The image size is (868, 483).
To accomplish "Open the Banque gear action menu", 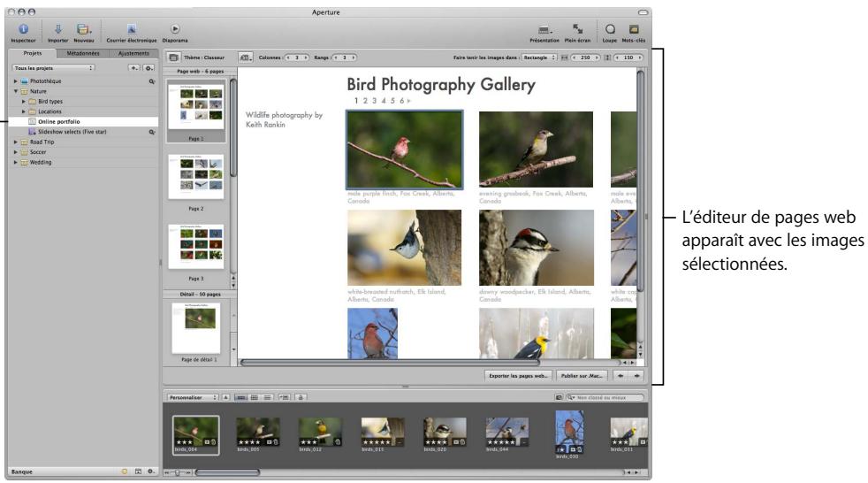I will click(150, 471).
